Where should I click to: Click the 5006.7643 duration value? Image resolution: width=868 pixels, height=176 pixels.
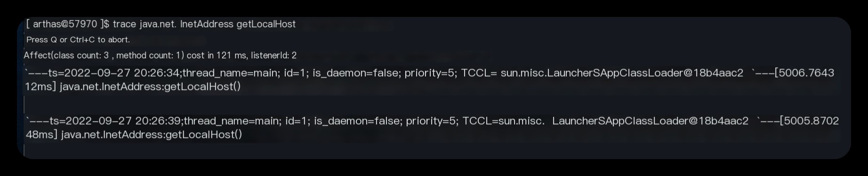coord(806,73)
